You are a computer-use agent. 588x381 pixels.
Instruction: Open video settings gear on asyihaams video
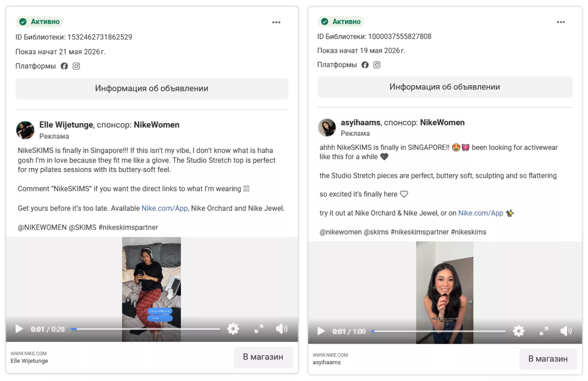click(x=519, y=331)
